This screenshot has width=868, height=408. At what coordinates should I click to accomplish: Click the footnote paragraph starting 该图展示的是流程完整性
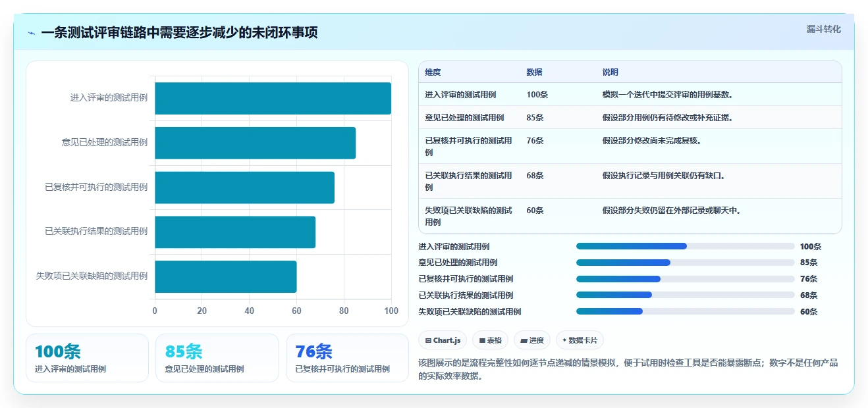(x=628, y=369)
